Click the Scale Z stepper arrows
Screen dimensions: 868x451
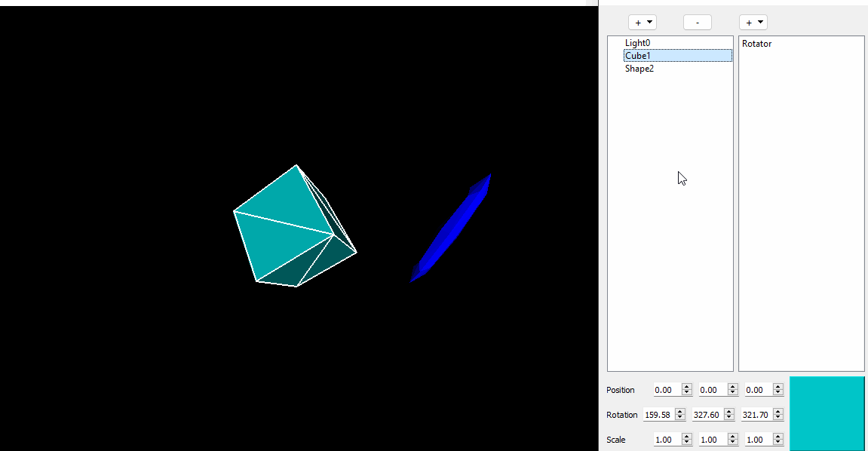click(778, 440)
